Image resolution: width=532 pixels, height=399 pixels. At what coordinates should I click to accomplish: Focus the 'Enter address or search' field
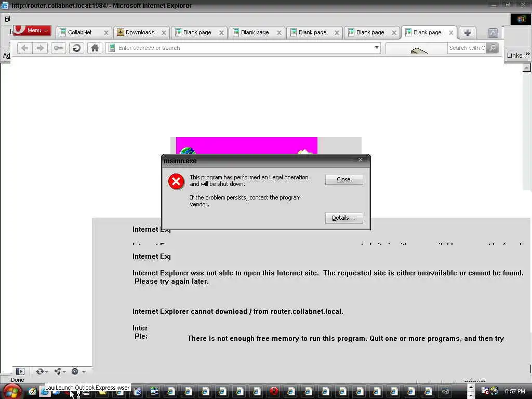point(244,48)
